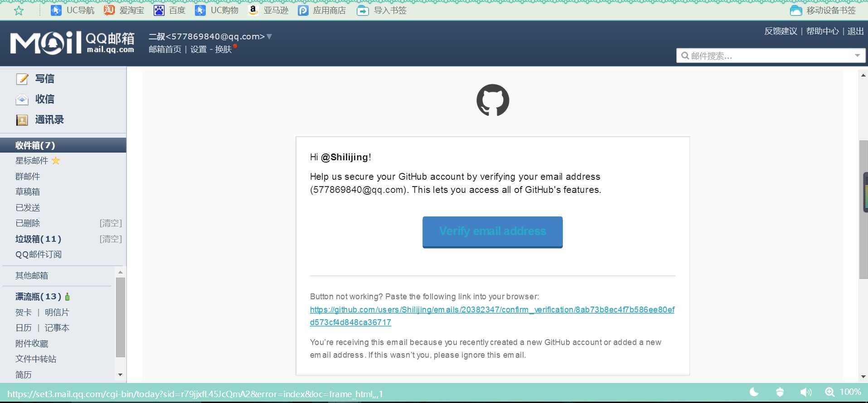Open the 爱淘宝 bookmark

124,10
